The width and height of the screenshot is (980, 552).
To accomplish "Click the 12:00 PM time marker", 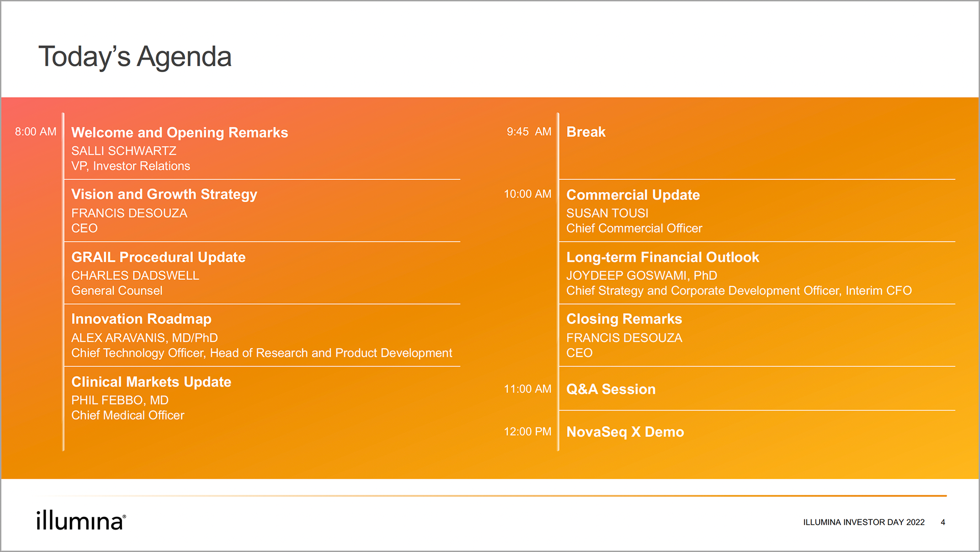I will tap(528, 431).
